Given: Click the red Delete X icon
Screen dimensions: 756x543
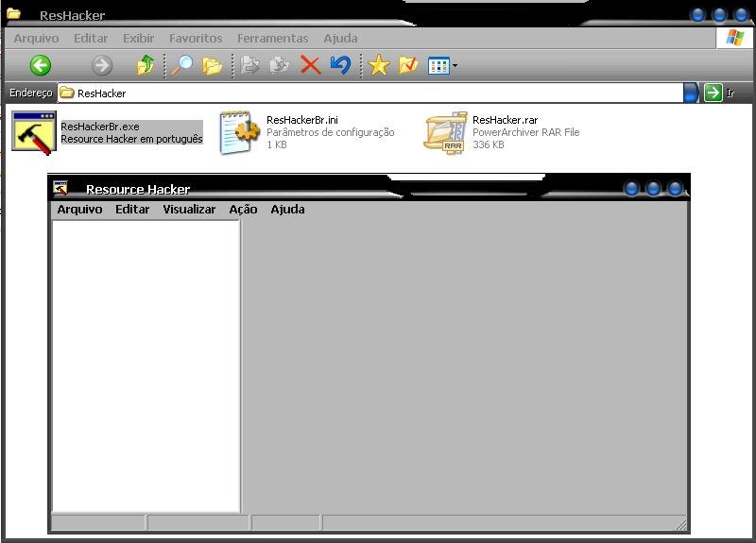Looking at the screenshot, I should [310, 65].
